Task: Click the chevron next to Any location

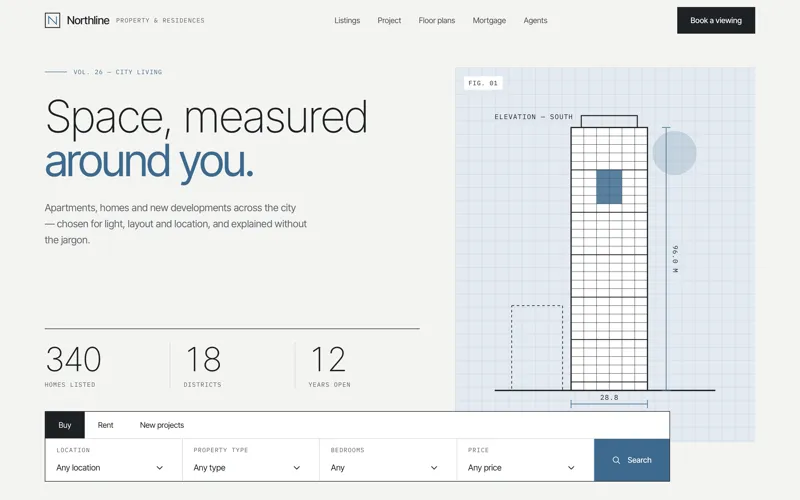Action: [160, 468]
